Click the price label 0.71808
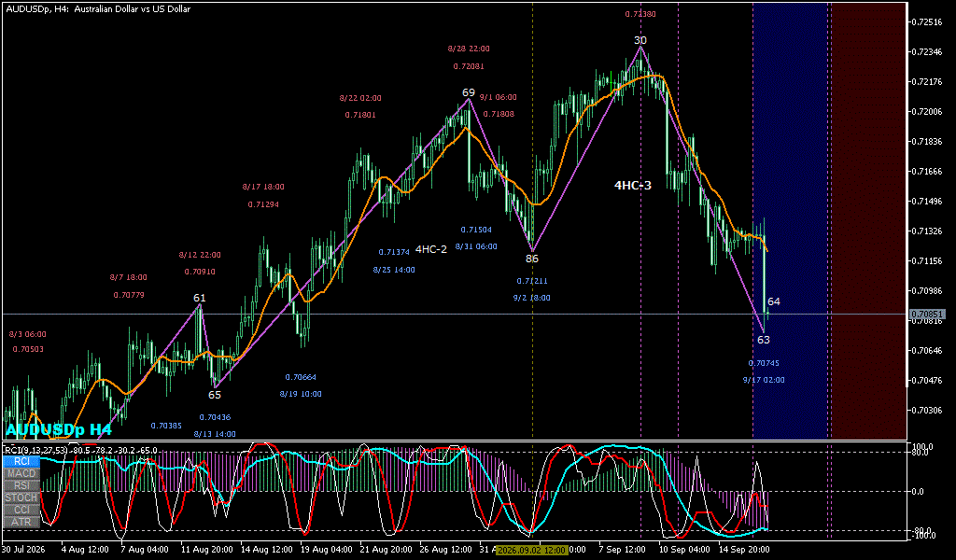 pos(499,114)
